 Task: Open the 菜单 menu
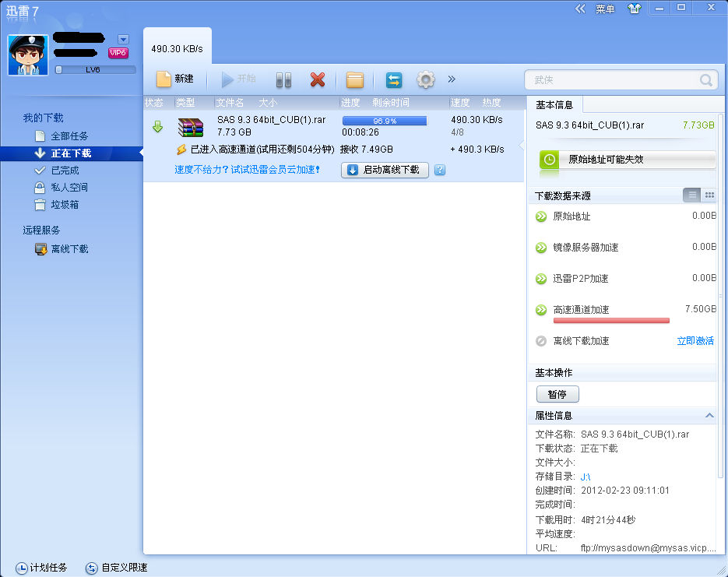pyautogui.click(x=606, y=9)
